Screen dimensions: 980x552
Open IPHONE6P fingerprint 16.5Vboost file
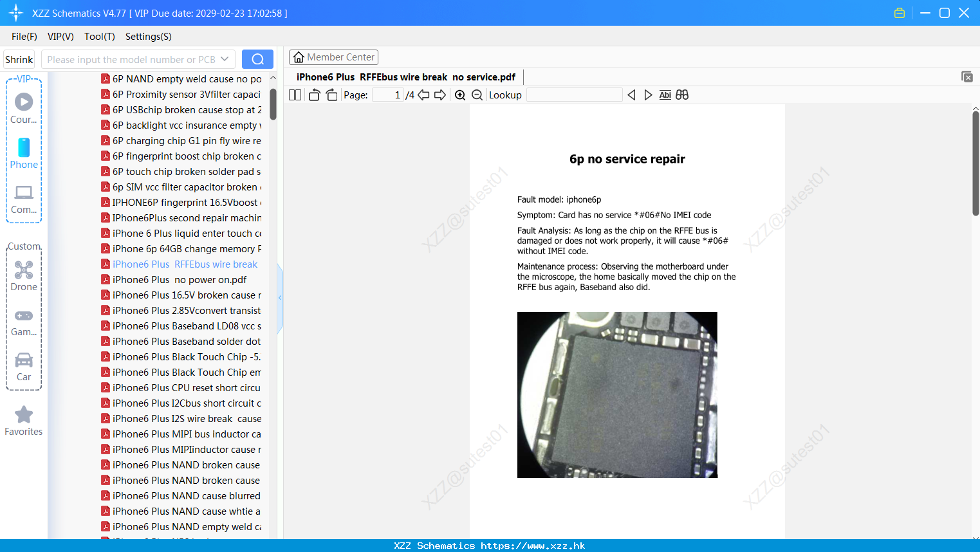[181, 202]
